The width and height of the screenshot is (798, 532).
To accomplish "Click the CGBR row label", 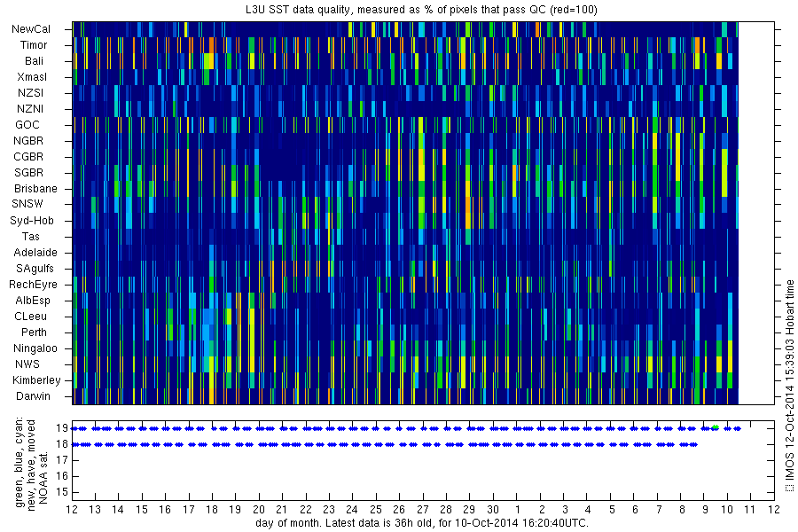I will [x=28, y=156].
